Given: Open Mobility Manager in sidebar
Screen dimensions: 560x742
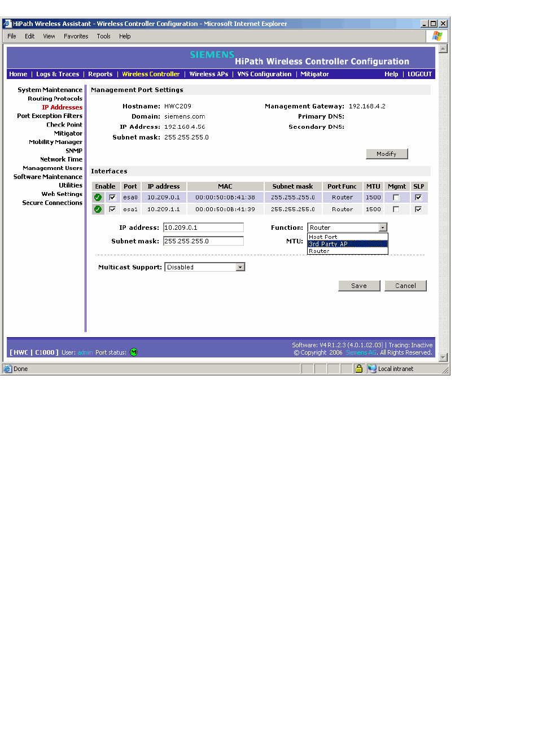Looking at the screenshot, I should coord(55,142).
